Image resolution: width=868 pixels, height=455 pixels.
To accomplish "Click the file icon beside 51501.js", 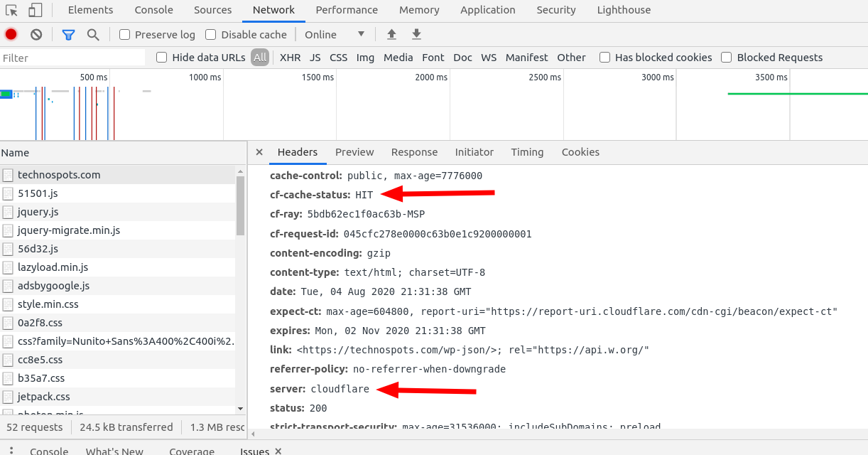I will [x=8, y=193].
